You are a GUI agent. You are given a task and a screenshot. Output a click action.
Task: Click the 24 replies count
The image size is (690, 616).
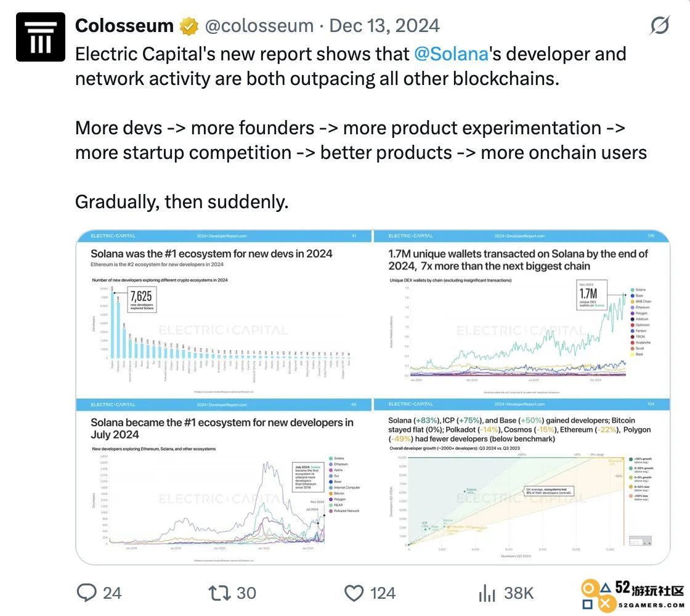tap(112, 593)
